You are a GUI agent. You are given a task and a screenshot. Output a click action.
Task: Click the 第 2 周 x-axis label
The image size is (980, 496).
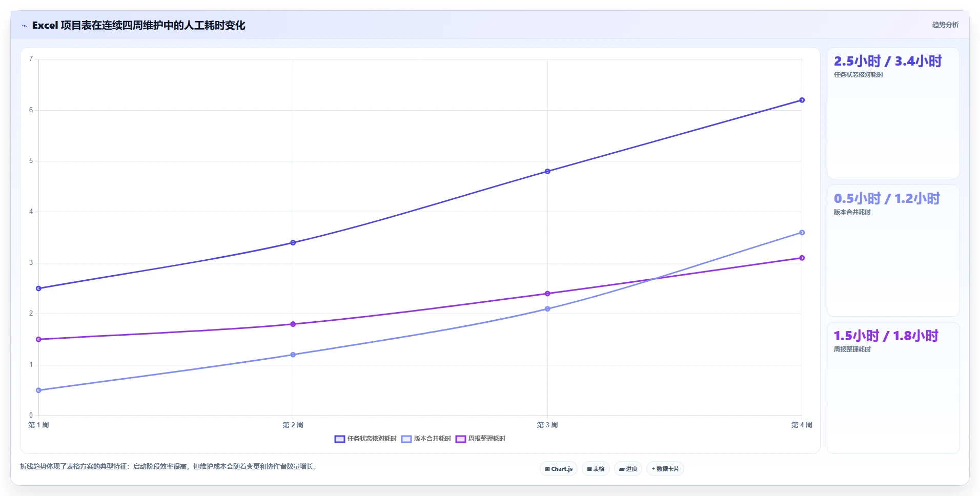pyautogui.click(x=293, y=425)
